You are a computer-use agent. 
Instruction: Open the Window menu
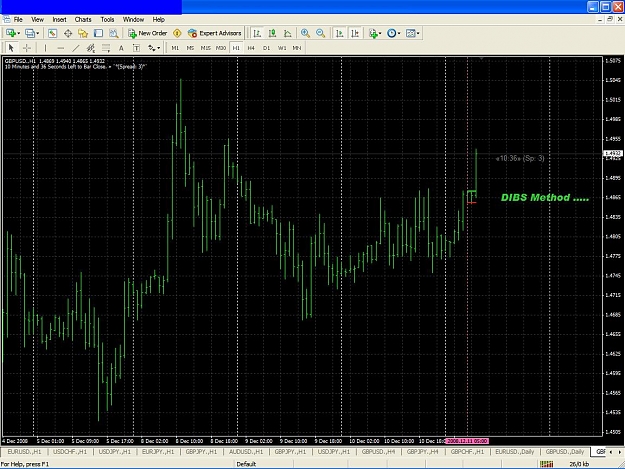(x=133, y=20)
